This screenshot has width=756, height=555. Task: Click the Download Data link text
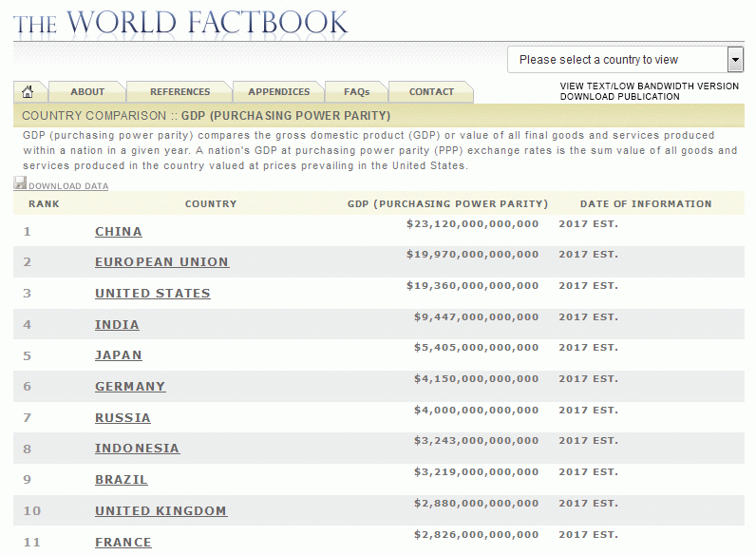[68, 186]
